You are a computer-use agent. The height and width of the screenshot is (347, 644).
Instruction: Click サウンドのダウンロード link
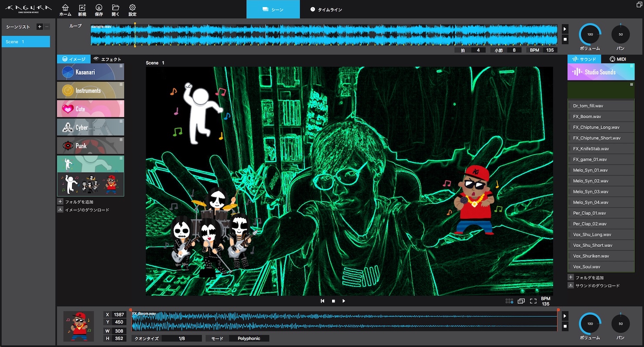(597, 286)
